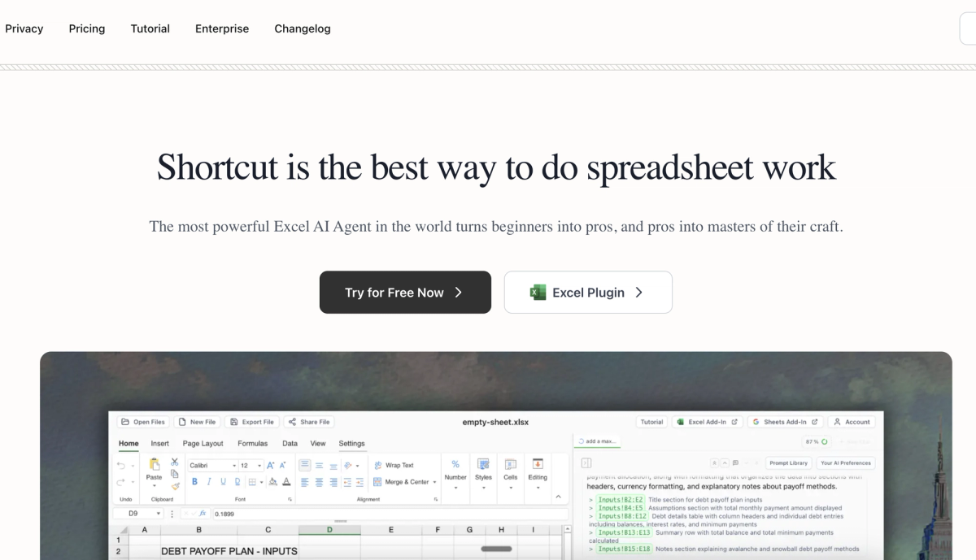Click the Format Painter icon

175,487
